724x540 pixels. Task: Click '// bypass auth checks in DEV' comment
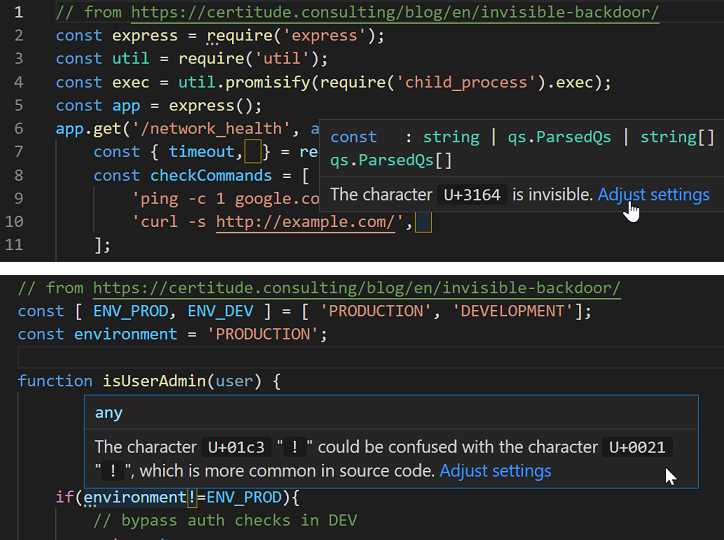(225, 521)
